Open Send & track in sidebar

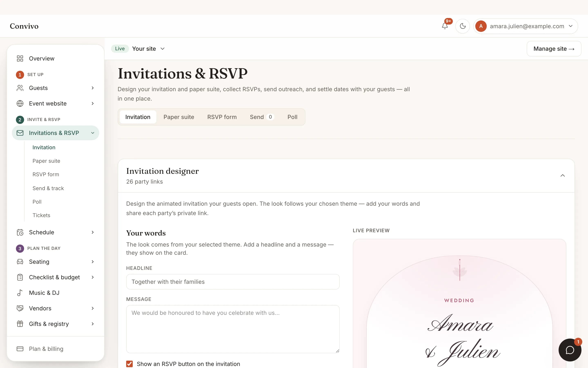tap(48, 188)
